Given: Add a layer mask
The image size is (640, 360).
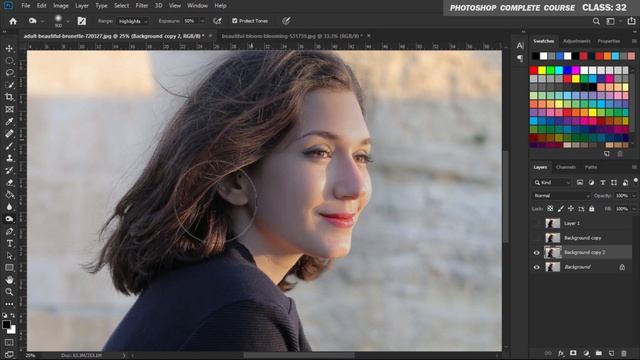Looking at the screenshot, I should pos(573,353).
